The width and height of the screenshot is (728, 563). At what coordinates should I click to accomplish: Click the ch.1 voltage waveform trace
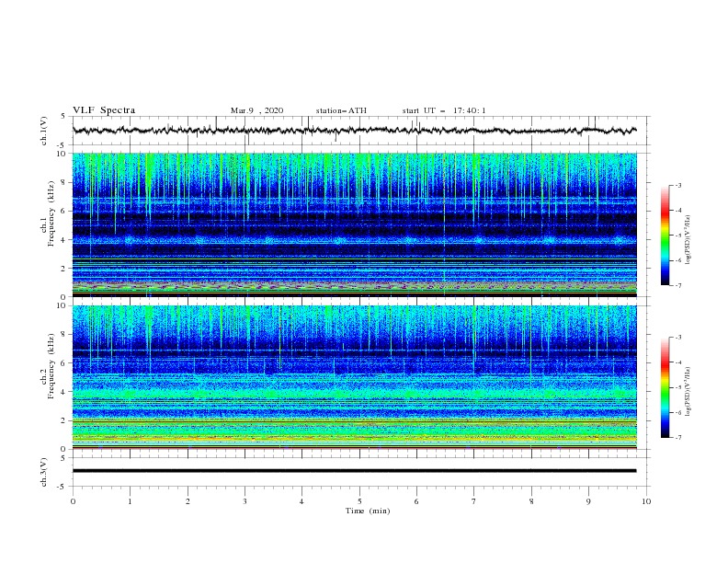pyautogui.click(x=354, y=131)
